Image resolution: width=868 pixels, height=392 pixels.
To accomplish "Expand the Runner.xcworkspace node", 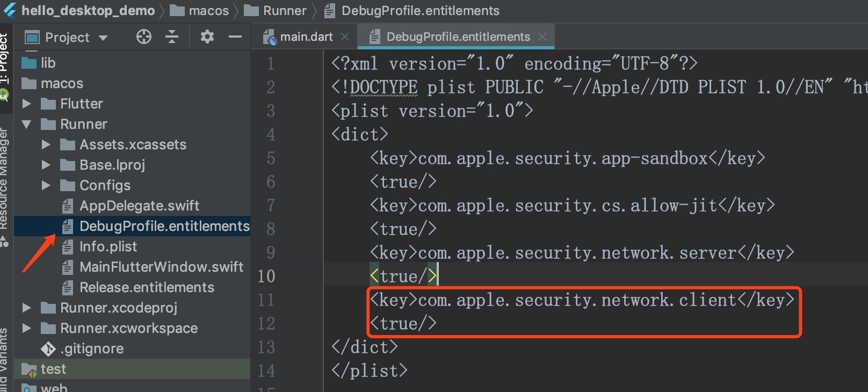I will tap(26, 328).
